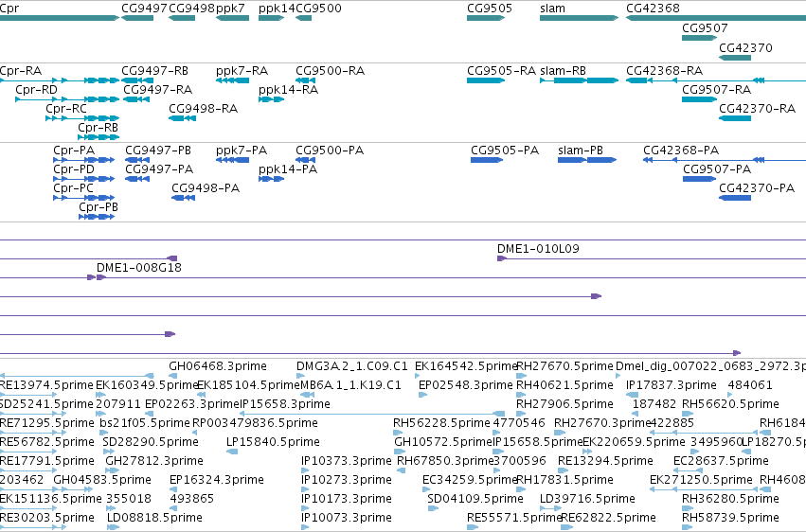Select the DMG3A2_1.C09.C1 EST label
806x532 pixels.
click(351, 366)
